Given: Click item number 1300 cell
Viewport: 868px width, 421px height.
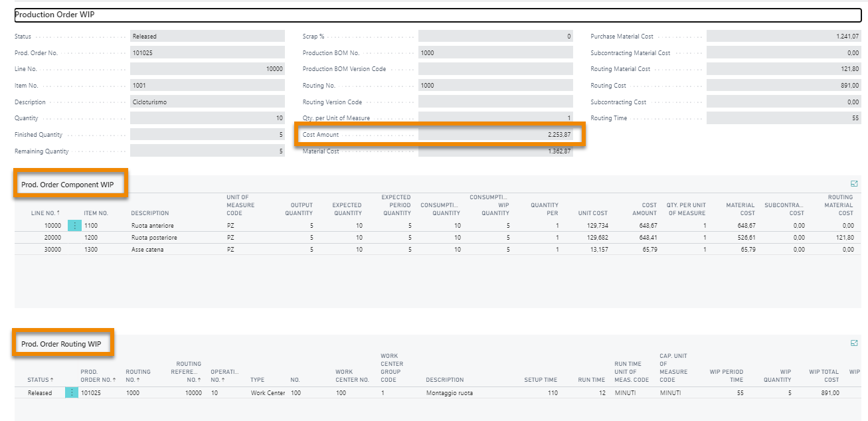Looking at the screenshot, I should [91, 249].
